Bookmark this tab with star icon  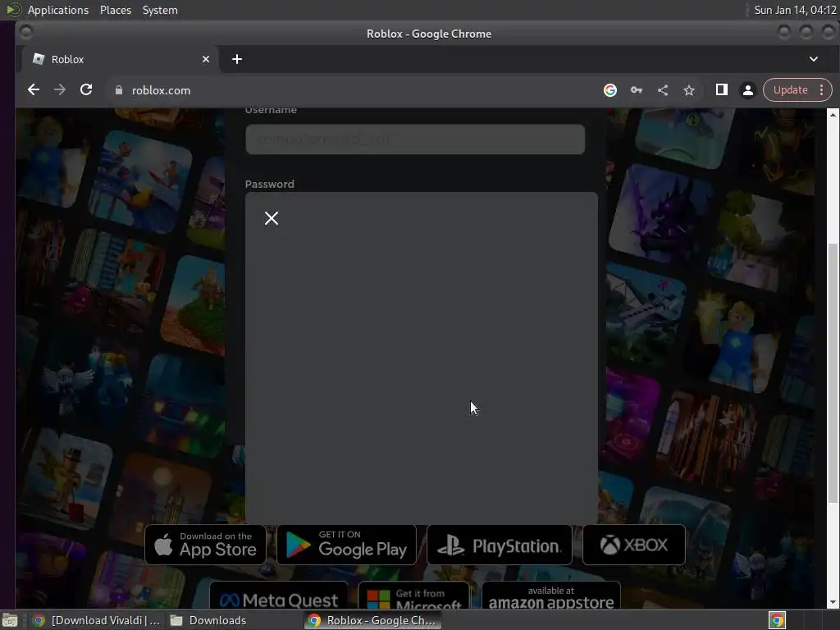(x=689, y=90)
